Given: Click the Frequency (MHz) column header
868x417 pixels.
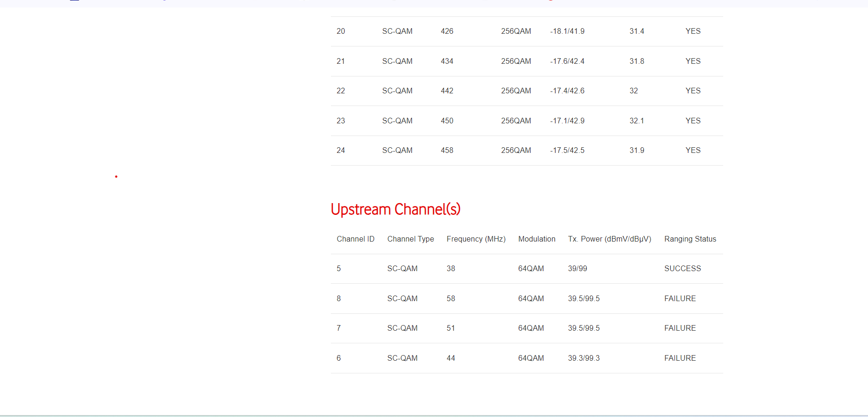Looking at the screenshot, I should 476,239.
